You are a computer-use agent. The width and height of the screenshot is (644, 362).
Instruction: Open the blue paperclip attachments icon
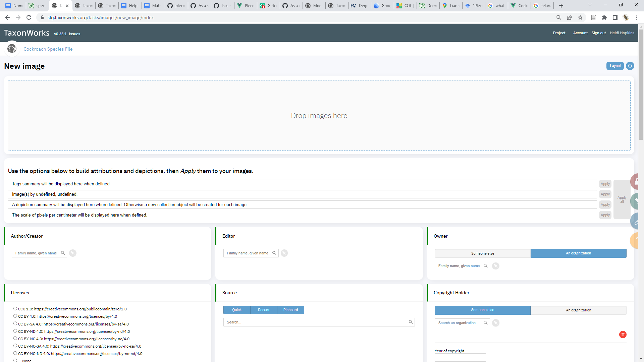coord(636,220)
